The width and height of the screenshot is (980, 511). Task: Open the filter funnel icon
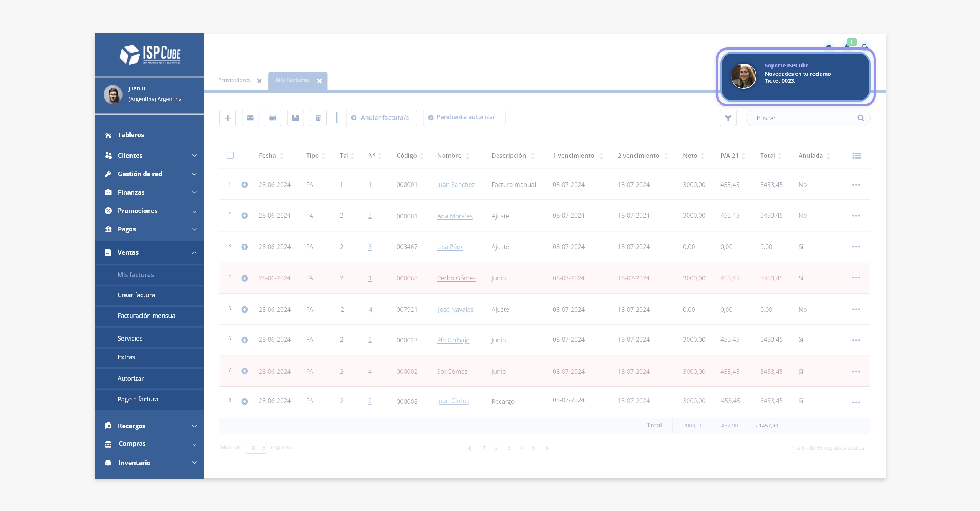tap(728, 118)
